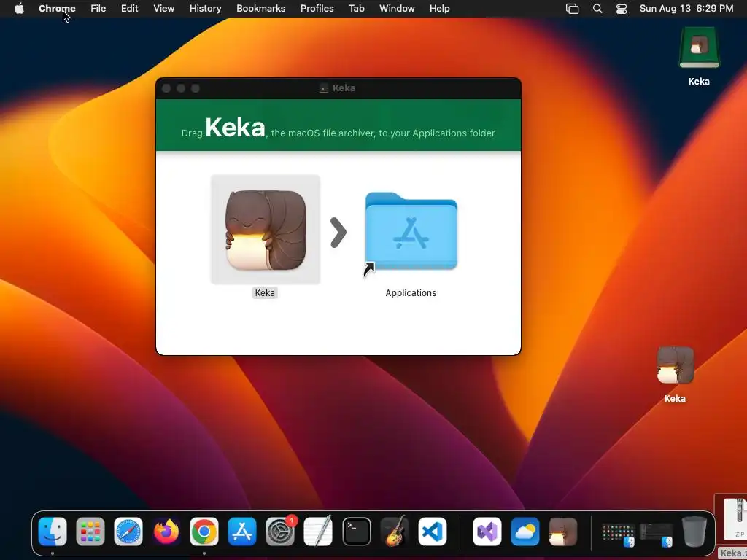
Task: Open the Trash in the Dock
Action: tap(694, 532)
